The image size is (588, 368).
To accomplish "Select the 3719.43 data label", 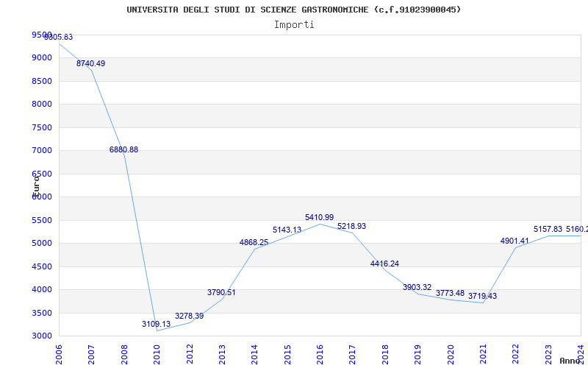I will pos(482,296).
